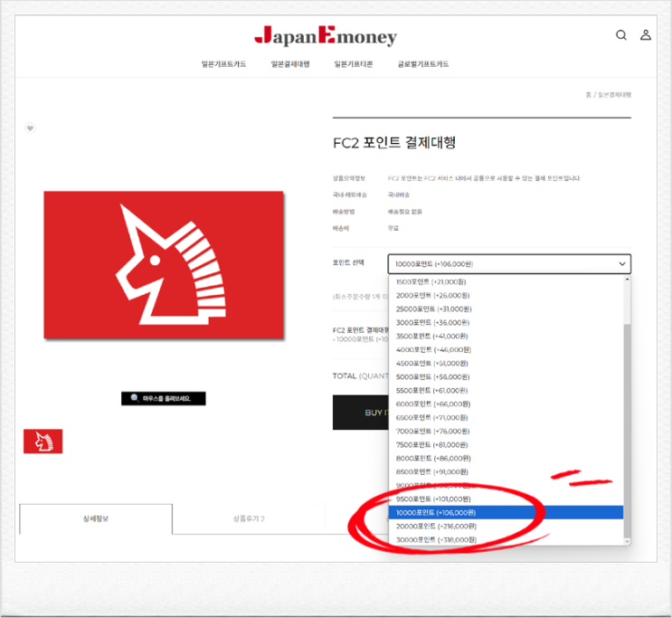Viewport: 672px width, 618px height.
Task: Click the JapanEmoney logo
Action: coord(326,36)
